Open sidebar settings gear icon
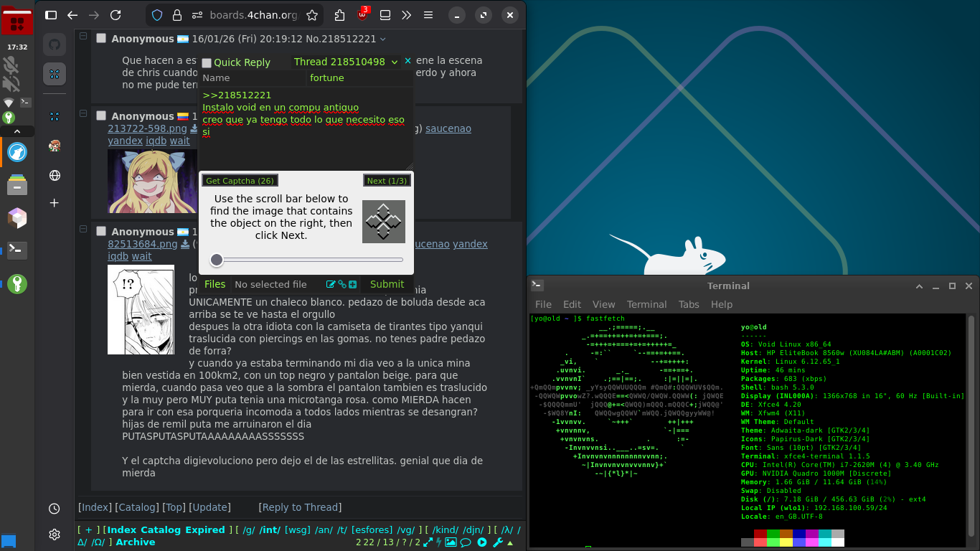980x551 pixels. (x=55, y=534)
